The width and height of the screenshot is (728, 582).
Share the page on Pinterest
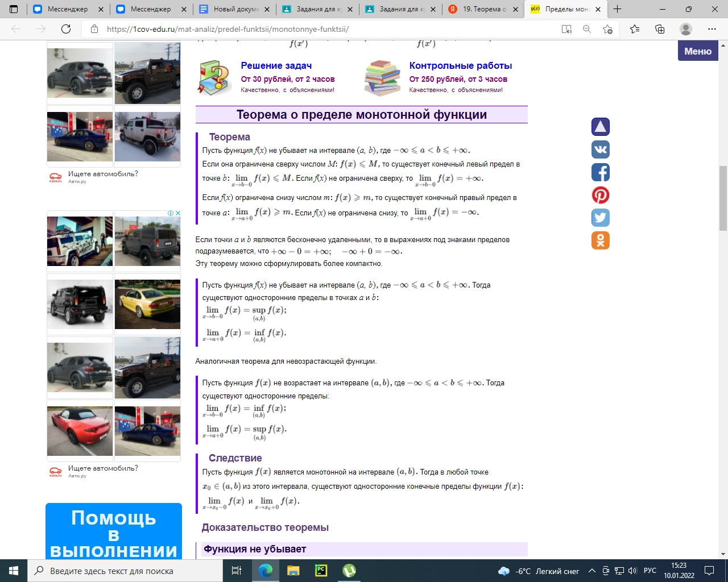(x=601, y=195)
